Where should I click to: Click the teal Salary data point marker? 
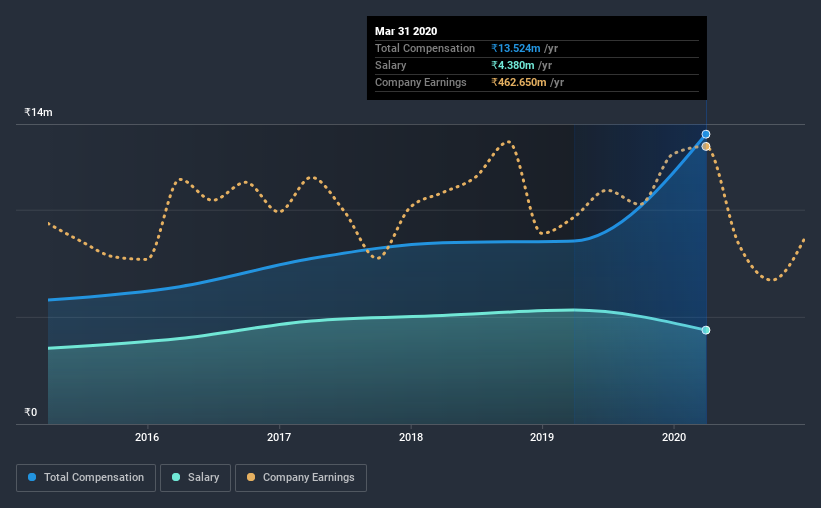706,330
